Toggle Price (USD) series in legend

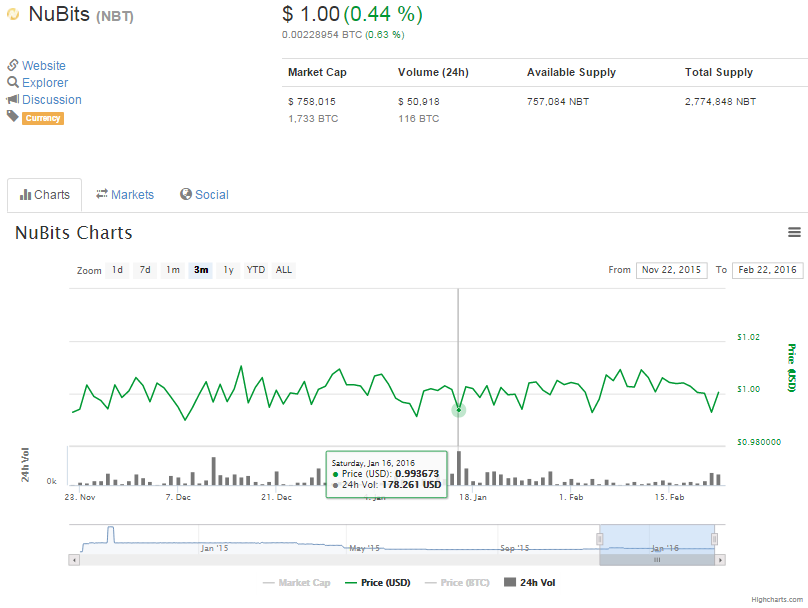point(378,583)
